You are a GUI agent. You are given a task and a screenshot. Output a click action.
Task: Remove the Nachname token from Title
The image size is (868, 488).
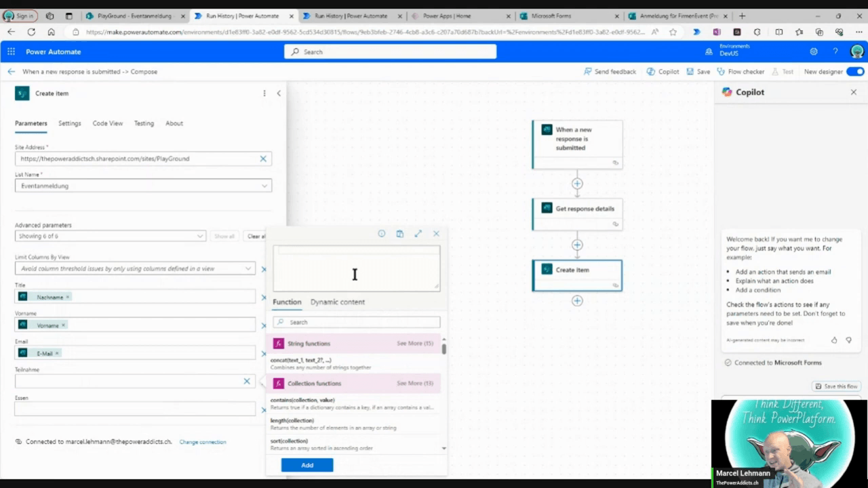(68, 298)
